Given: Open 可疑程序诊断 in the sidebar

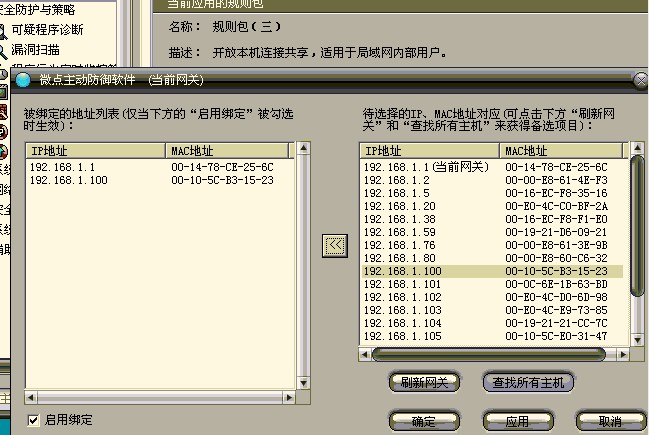Looking at the screenshot, I should coord(47,29).
